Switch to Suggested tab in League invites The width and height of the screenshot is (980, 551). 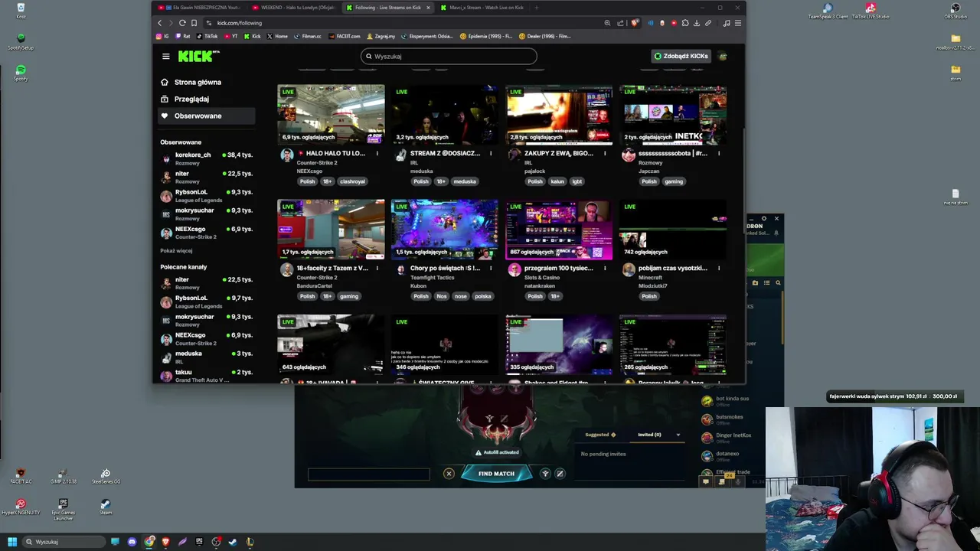[x=599, y=435]
